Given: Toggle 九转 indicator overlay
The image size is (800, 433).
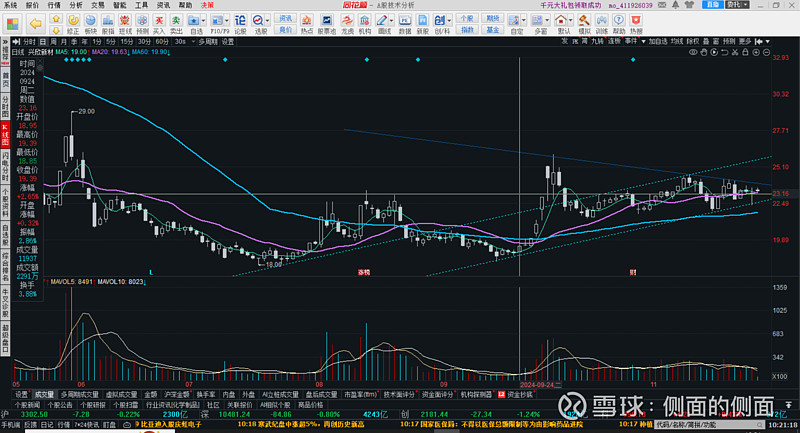Looking at the screenshot, I should coord(597,41).
